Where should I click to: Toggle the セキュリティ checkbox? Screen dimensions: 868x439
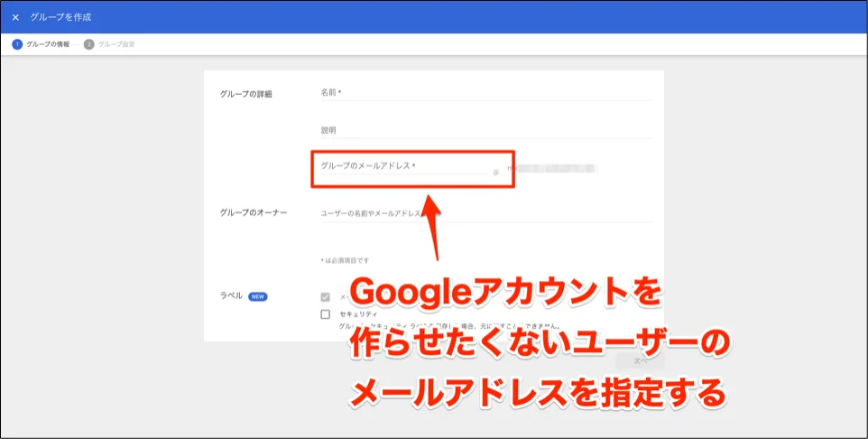coord(326,314)
